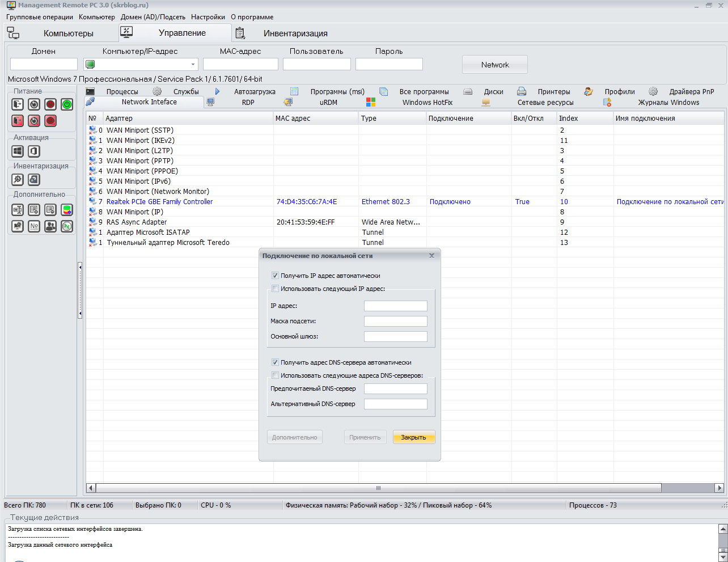The height and width of the screenshot is (562, 728).
Task: Focus the Пароль input field
Action: (389, 64)
